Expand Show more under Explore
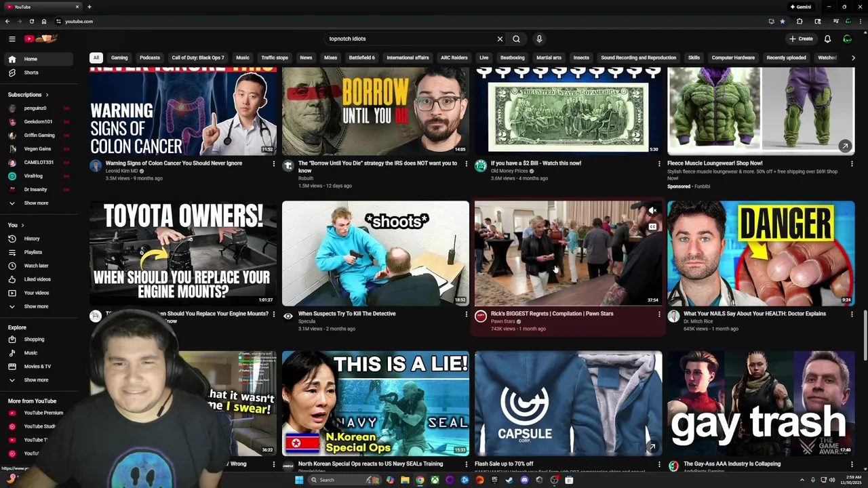The image size is (868, 488). (39, 380)
